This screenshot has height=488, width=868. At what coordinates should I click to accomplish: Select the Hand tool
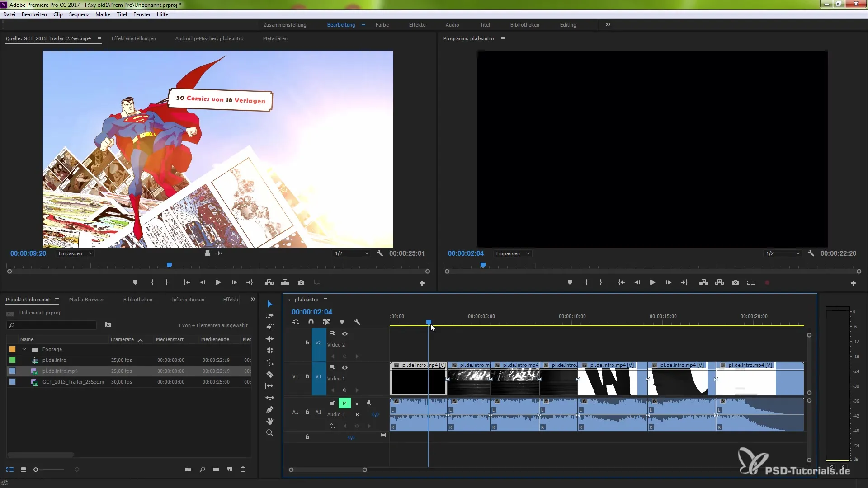pyautogui.click(x=270, y=421)
